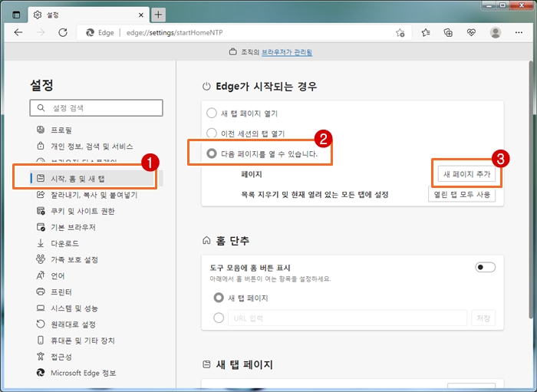Reload the page with the refresh icon
Screen dimensions: 537x392
click(x=63, y=32)
